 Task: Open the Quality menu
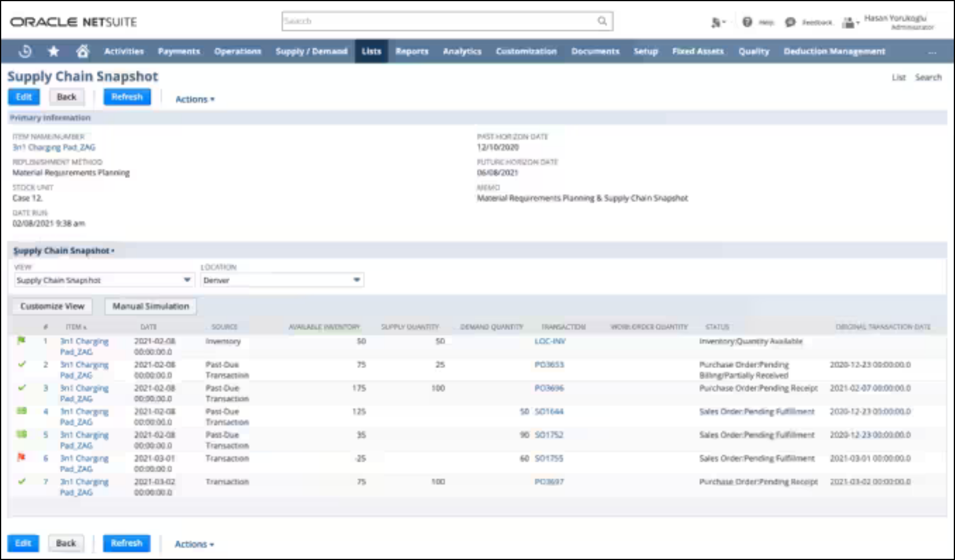(754, 51)
